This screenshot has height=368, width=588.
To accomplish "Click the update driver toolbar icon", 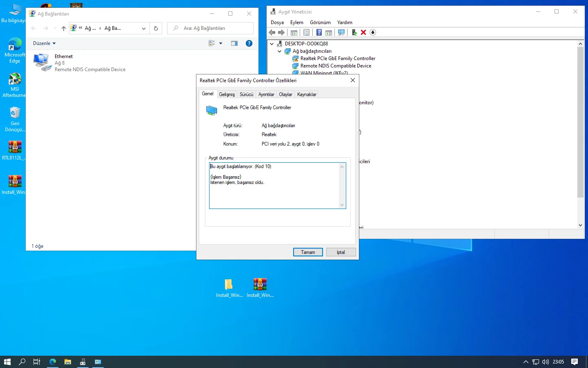I will [354, 33].
